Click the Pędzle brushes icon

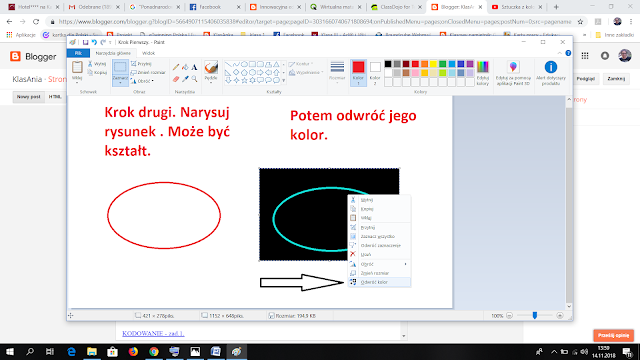coord(211,67)
